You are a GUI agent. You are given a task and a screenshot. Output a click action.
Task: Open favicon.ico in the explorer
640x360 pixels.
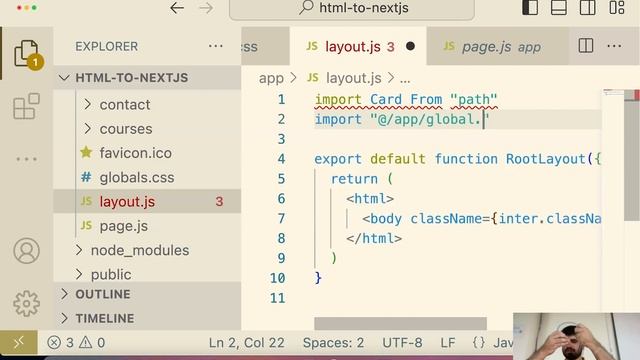click(x=147, y=153)
